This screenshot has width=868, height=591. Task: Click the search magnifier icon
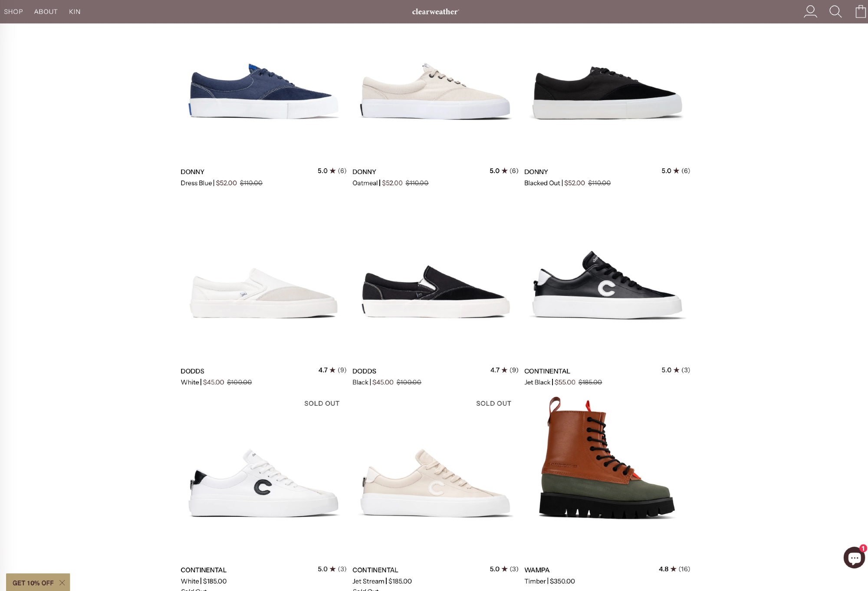point(835,11)
